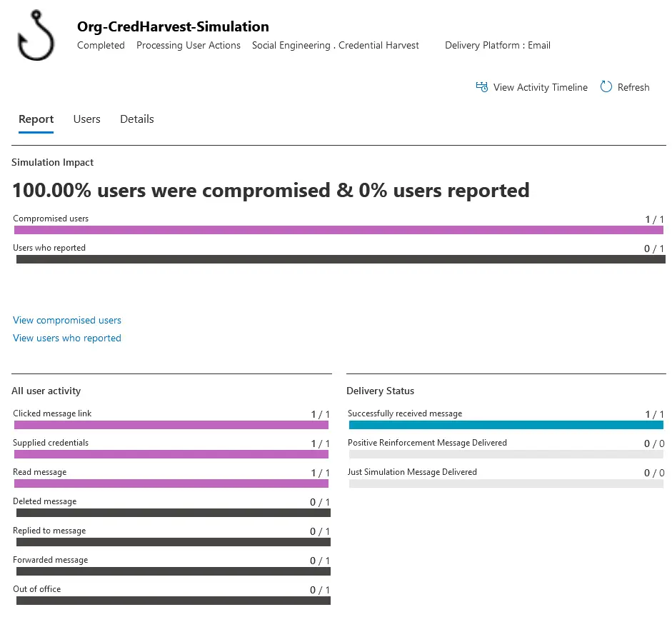Select the Report tab
Screen dimensions: 672x622
click(x=36, y=119)
